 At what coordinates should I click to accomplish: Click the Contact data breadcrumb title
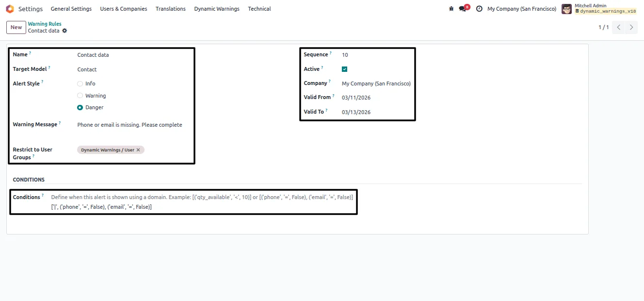click(x=44, y=31)
